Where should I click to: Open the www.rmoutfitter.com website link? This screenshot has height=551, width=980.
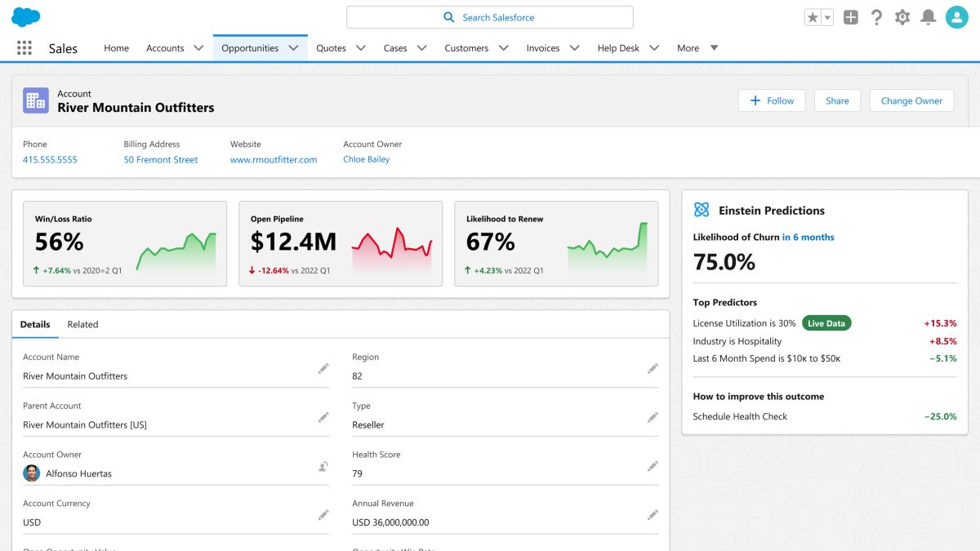(x=274, y=160)
